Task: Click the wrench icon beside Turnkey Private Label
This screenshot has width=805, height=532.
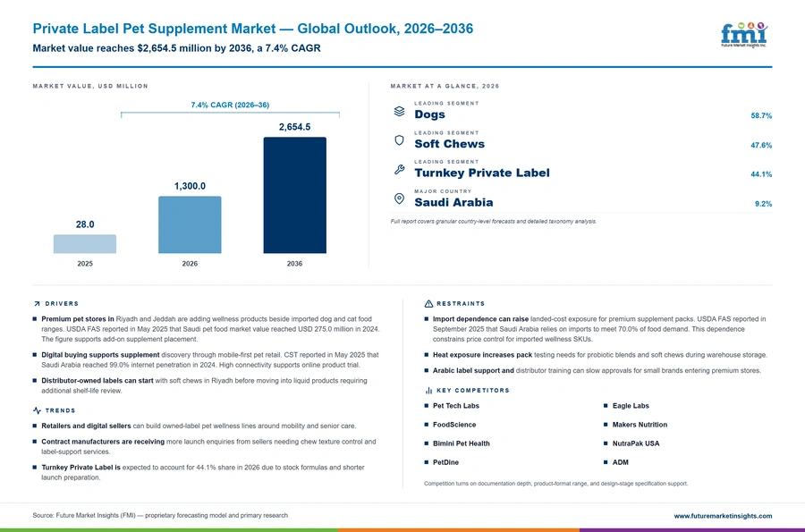Action: (x=399, y=169)
